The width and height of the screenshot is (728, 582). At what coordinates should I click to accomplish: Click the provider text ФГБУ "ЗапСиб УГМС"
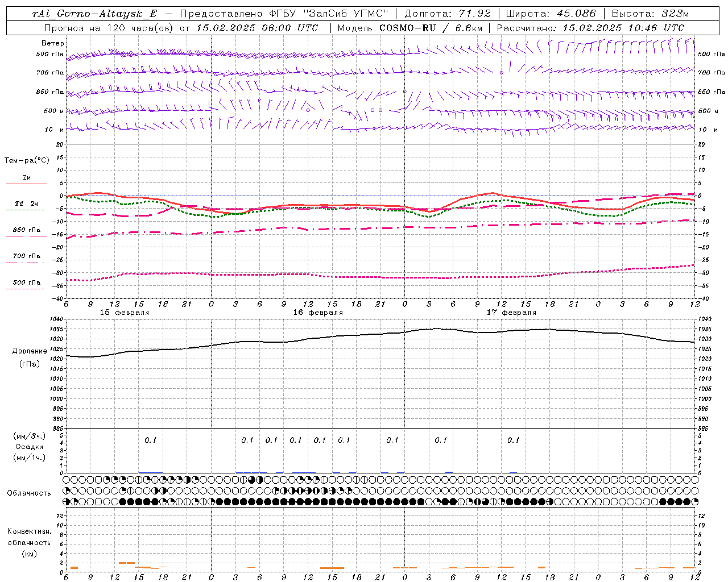[328, 14]
